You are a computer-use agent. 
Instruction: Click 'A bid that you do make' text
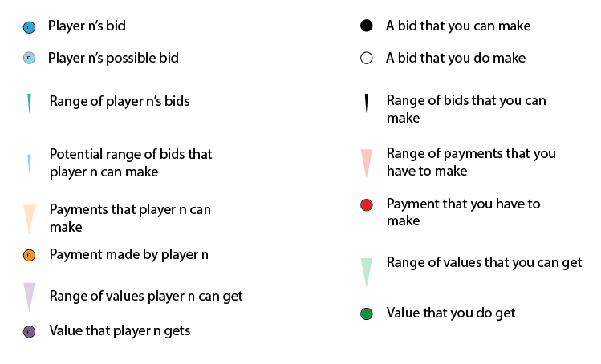(456, 58)
